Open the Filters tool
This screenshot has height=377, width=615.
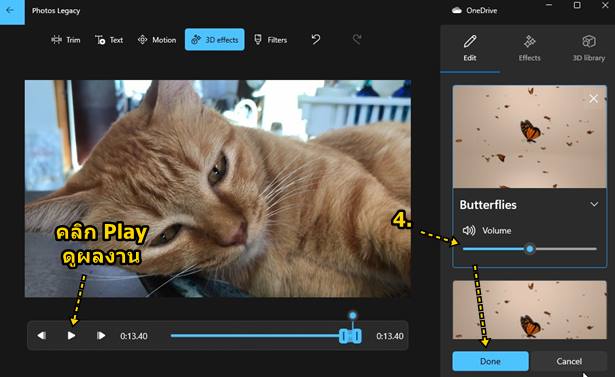pos(271,40)
